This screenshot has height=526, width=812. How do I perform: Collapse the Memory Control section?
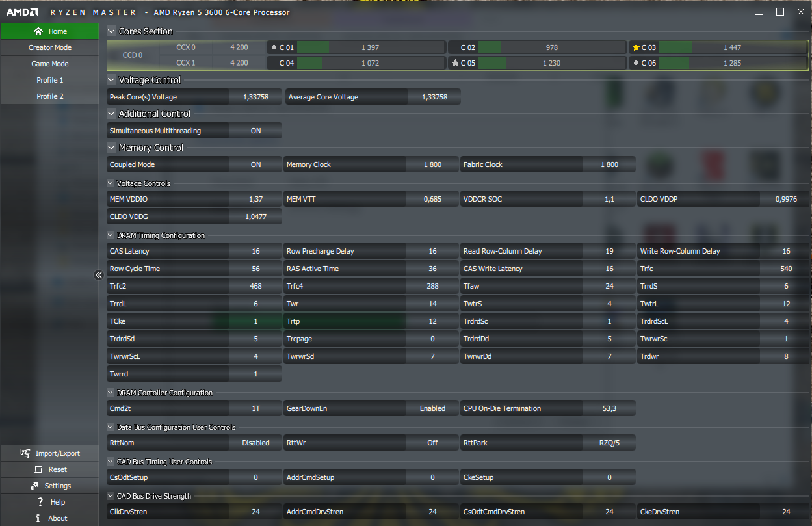pyautogui.click(x=111, y=148)
